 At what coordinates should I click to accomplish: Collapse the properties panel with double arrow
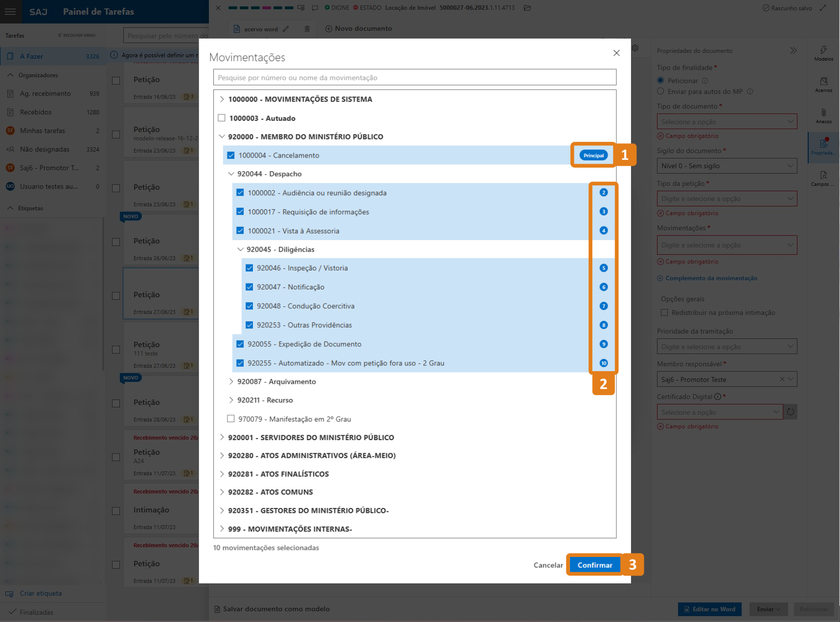[793, 51]
